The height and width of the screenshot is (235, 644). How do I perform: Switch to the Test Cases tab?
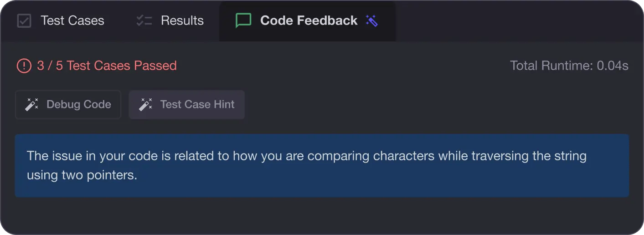(x=72, y=21)
